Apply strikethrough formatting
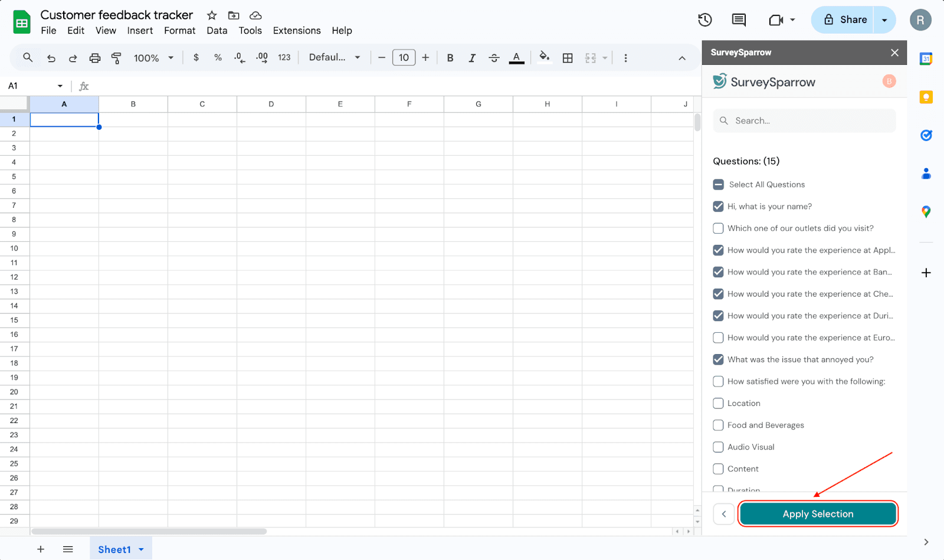Image resolution: width=944 pixels, height=560 pixels. [x=494, y=58]
